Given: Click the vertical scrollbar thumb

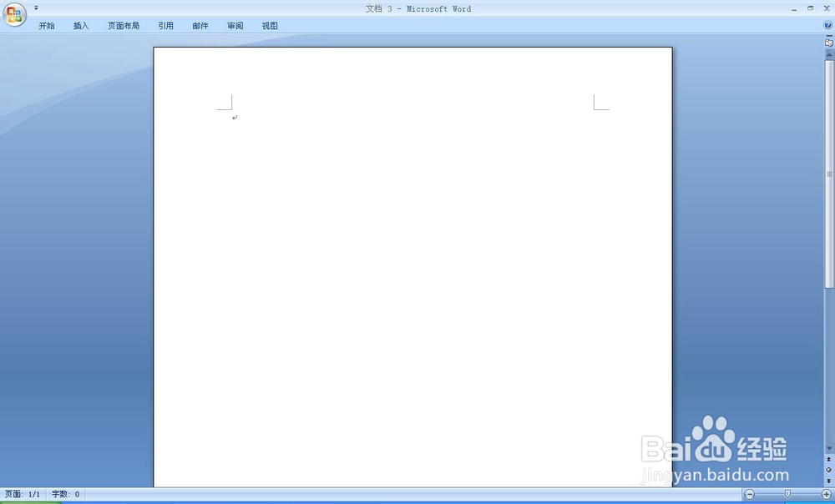Looking at the screenshot, I should coord(829,174).
